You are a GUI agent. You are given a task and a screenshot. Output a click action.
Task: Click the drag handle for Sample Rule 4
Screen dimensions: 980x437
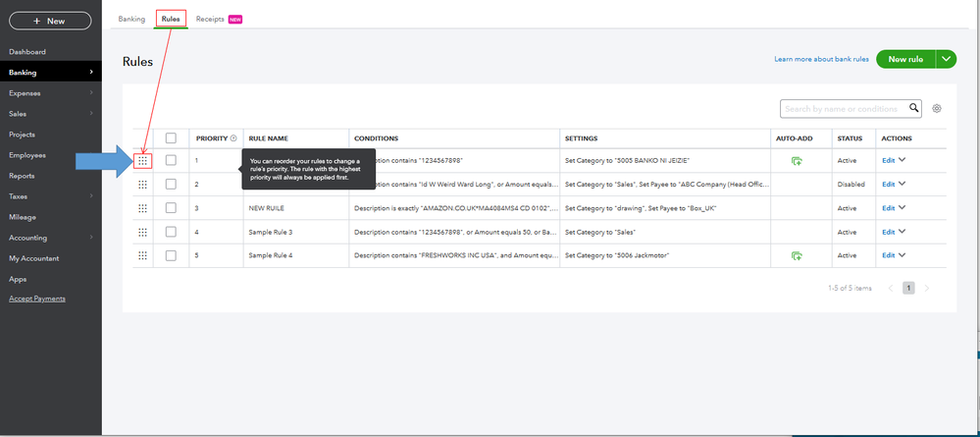(x=142, y=255)
